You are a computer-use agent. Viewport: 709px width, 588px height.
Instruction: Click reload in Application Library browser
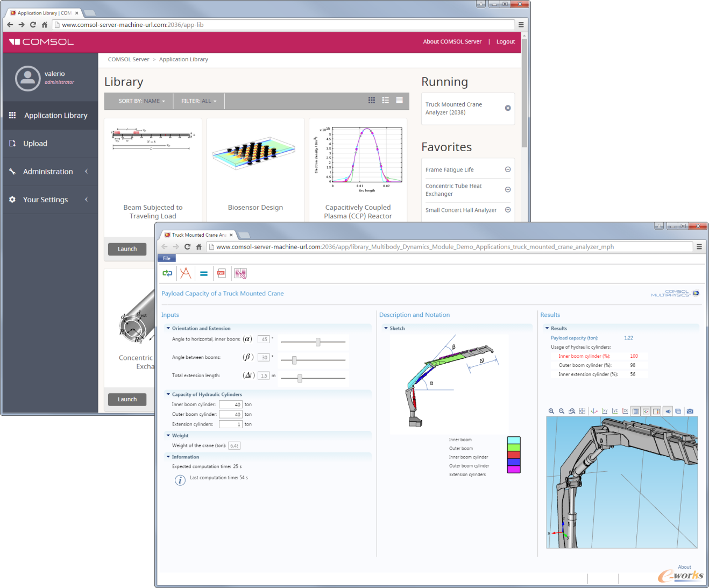33,25
